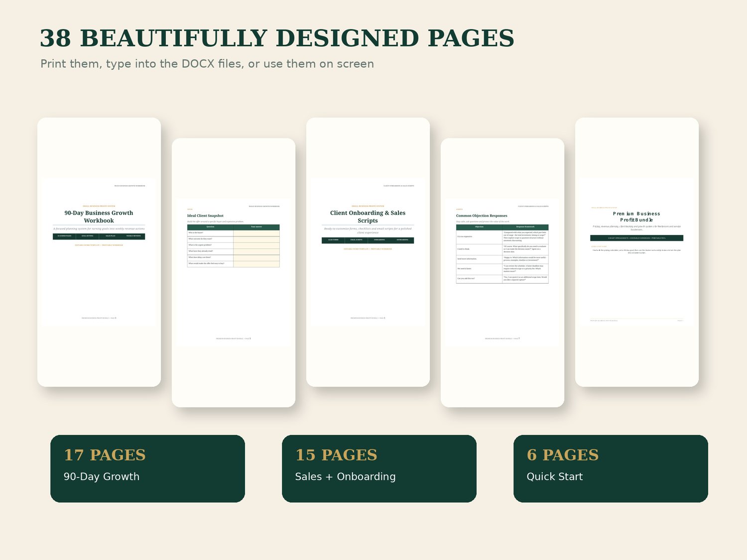Click the 'Print them, type into the DOCX files' subtitle
The image size is (747, 560).
click(x=207, y=64)
